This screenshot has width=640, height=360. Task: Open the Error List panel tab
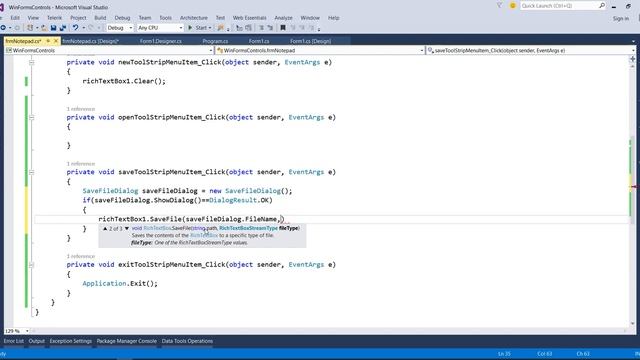(x=14, y=341)
